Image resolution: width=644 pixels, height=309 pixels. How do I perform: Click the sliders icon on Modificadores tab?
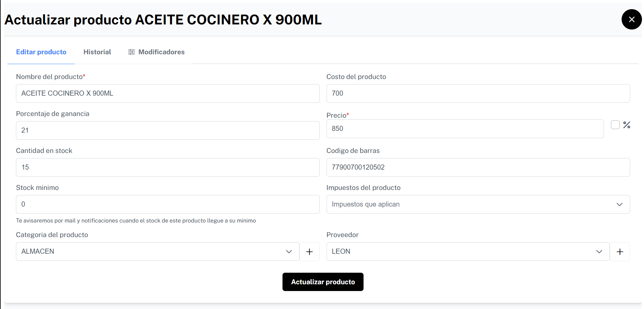pos(132,52)
